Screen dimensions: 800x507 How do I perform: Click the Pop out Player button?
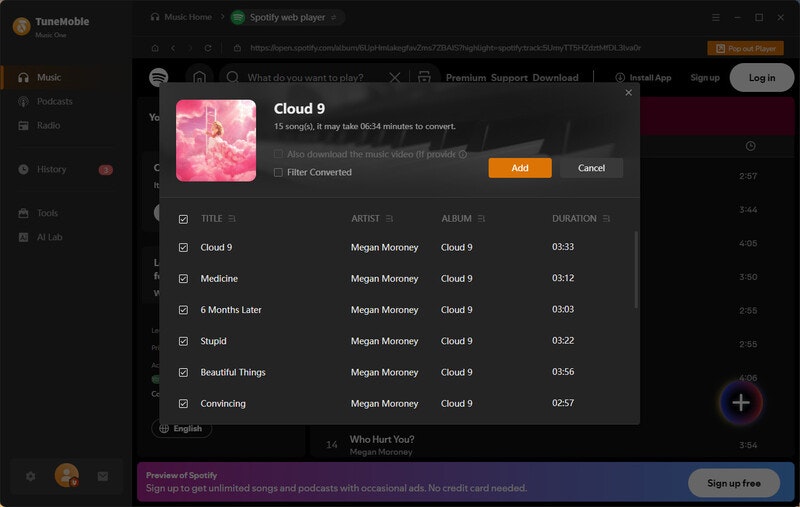[745, 48]
